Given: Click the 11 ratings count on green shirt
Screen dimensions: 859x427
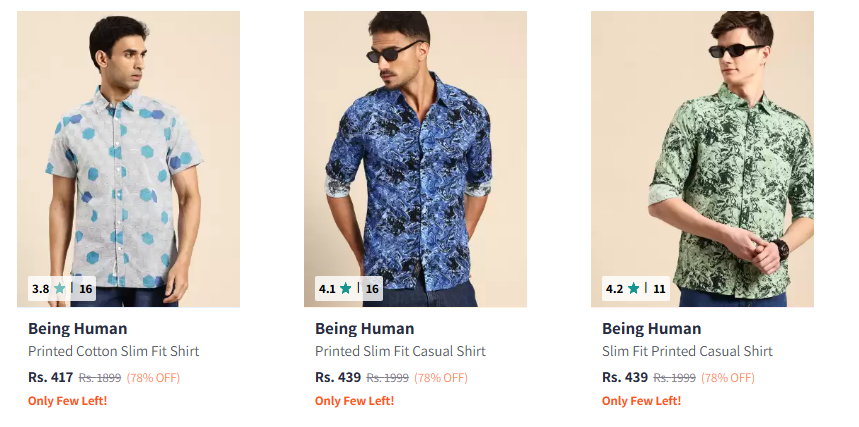Looking at the screenshot, I should coord(659,289).
